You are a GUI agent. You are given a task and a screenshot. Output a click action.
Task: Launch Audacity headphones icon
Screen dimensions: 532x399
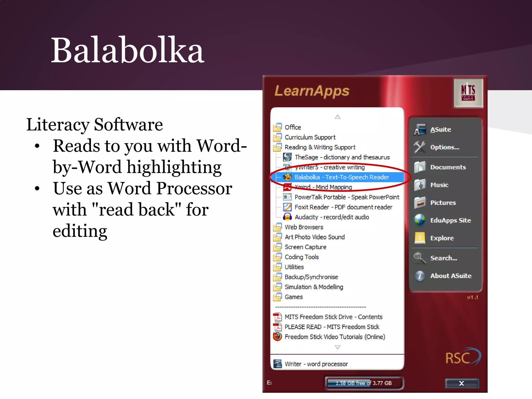[287, 217]
